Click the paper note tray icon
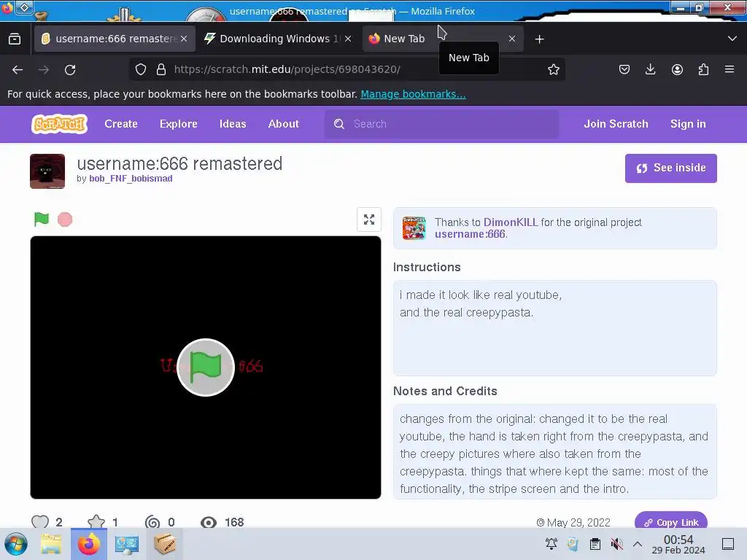Image resolution: width=747 pixels, height=560 pixels. tap(573, 544)
